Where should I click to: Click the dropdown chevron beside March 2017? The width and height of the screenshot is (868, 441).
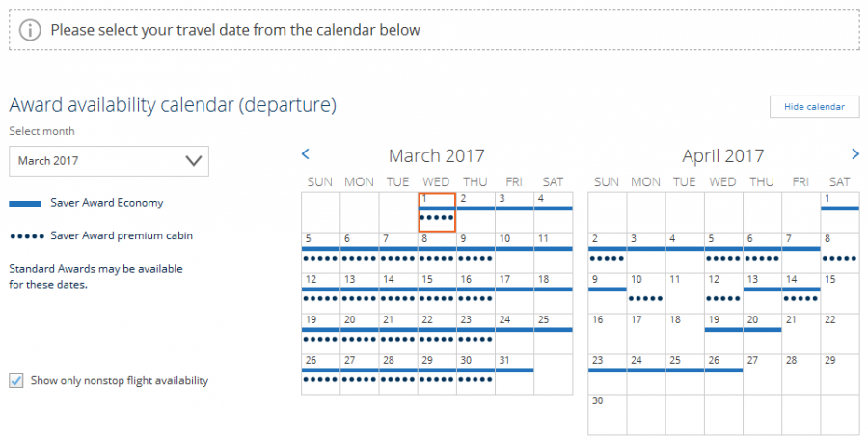click(x=194, y=161)
